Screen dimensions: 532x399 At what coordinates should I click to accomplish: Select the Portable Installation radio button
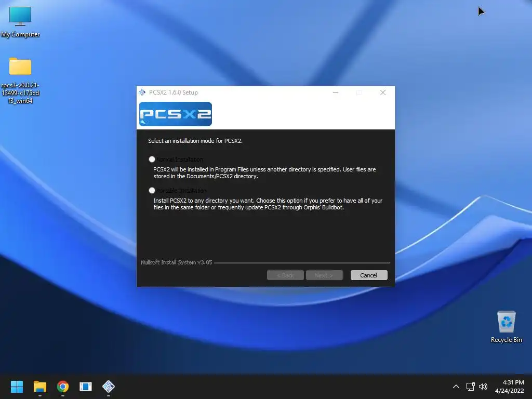pyautogui.click(x=152, y=190)
